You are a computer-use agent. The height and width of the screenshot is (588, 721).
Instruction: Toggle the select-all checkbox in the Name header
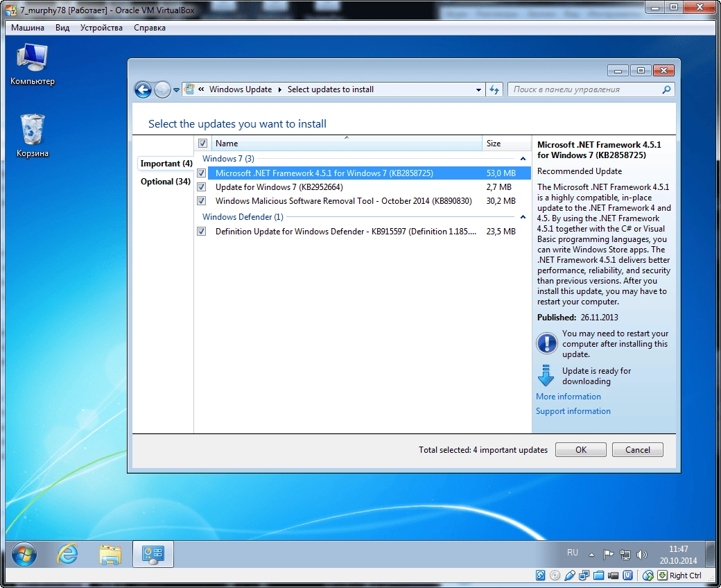coord(202,144)
